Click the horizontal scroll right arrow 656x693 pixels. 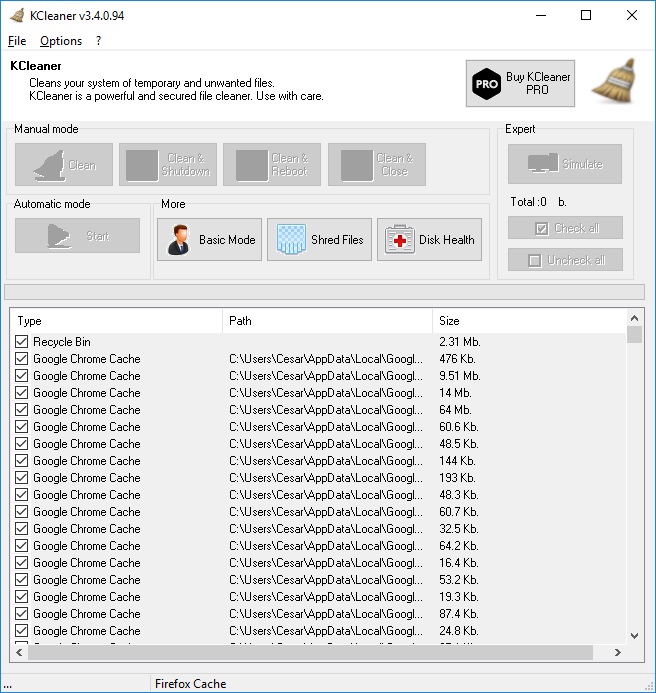coord(618,652)
